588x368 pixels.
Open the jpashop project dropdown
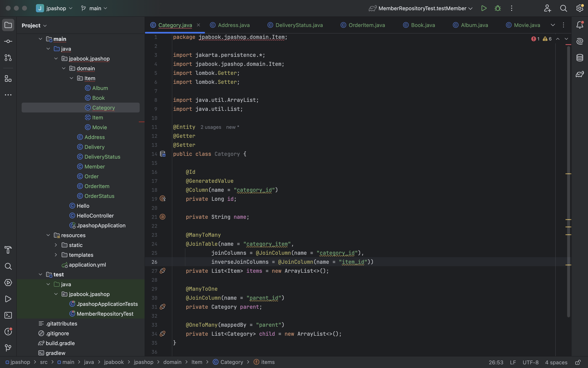55,8
